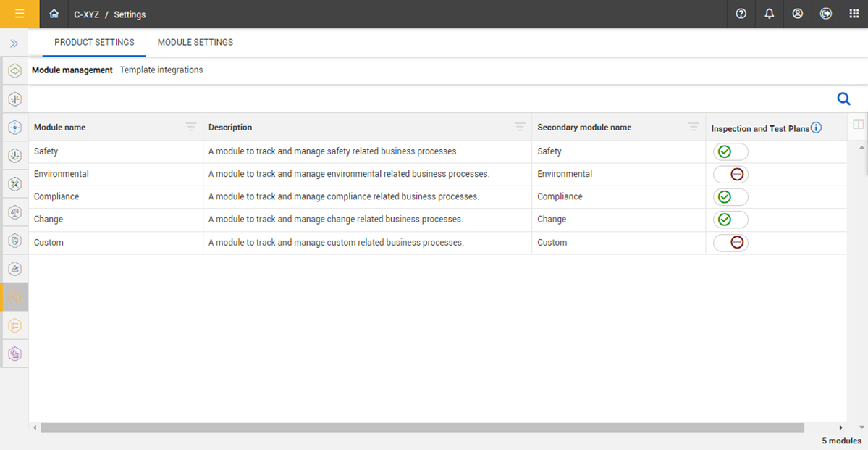This screenshot has height=450, width=868.
Task: Open the hamburger main menu
Action: [x=20, y=14]
